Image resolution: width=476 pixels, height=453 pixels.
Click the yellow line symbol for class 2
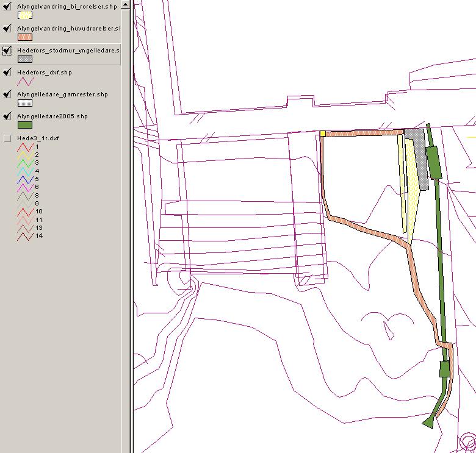[25, 155]
